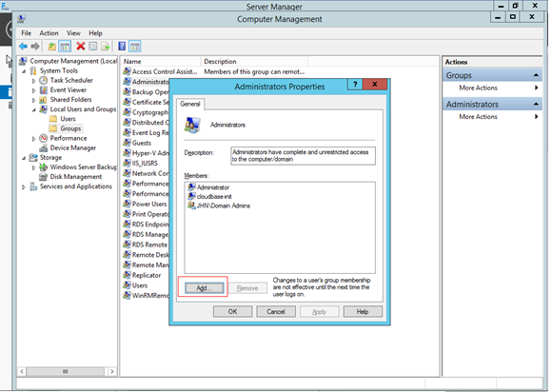Screen dimensions: 552x392
Task: Click the dialog help question mark button
Action: coord(355,84)
